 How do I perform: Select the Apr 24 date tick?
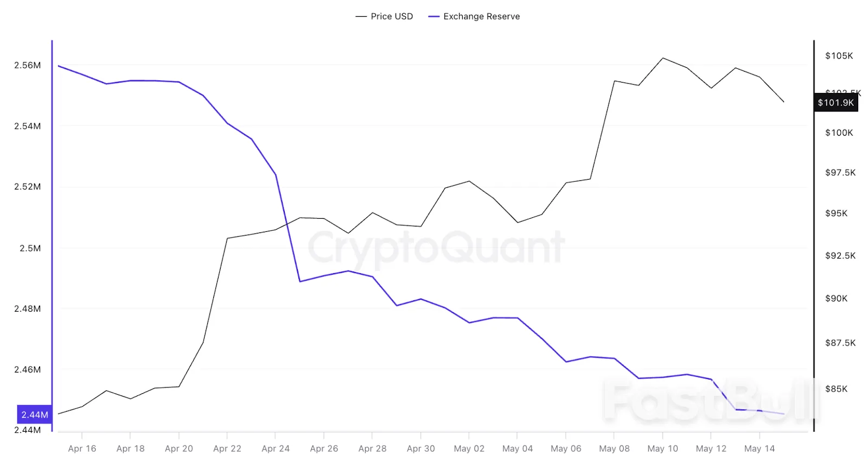click(276, 449)
